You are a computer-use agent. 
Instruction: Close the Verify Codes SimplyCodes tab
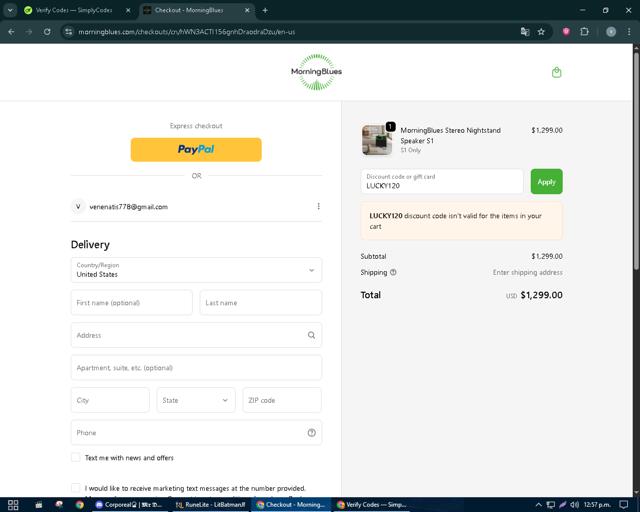128,10
